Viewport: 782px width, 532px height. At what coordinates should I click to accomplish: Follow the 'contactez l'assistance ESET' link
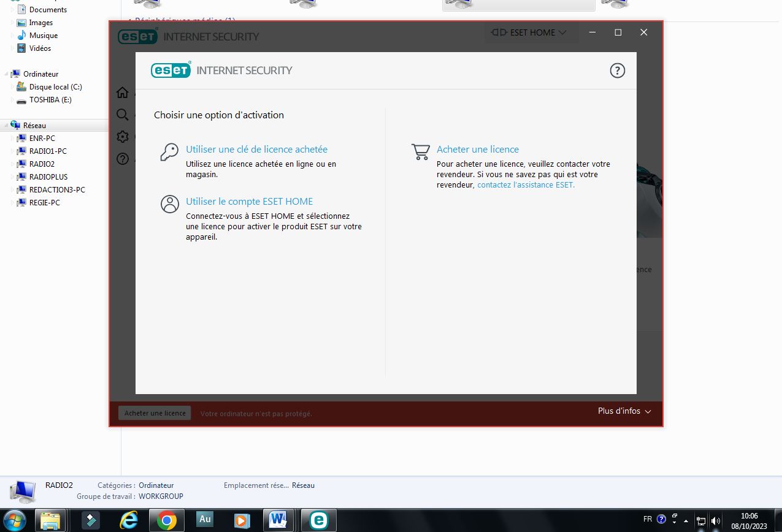pyautogui.click(x=526, y=184)
